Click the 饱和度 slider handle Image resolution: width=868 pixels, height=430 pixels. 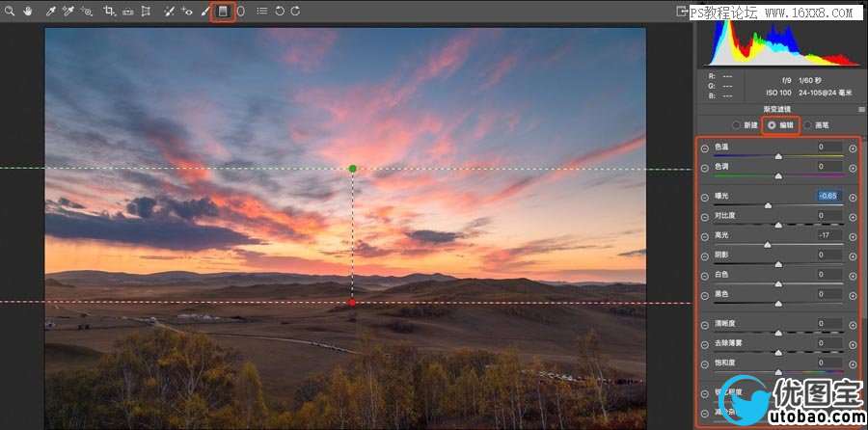(778, 372)
